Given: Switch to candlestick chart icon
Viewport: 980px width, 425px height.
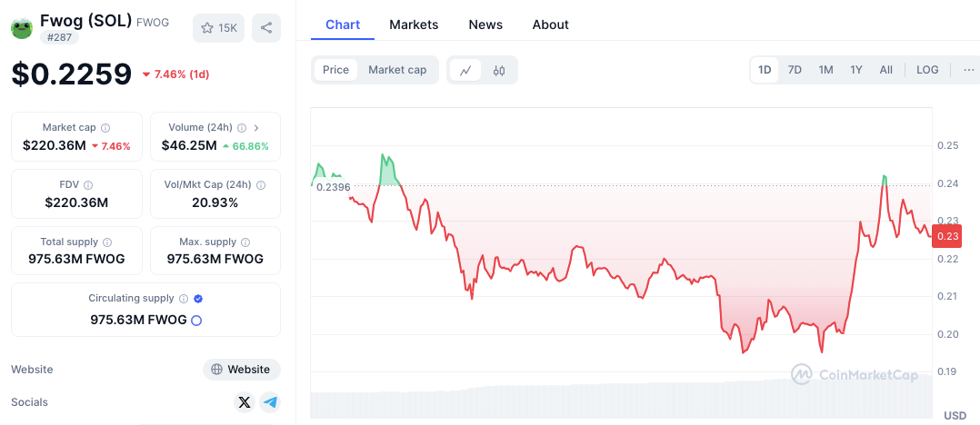Looking at the screenshot, I should [499, 70].
